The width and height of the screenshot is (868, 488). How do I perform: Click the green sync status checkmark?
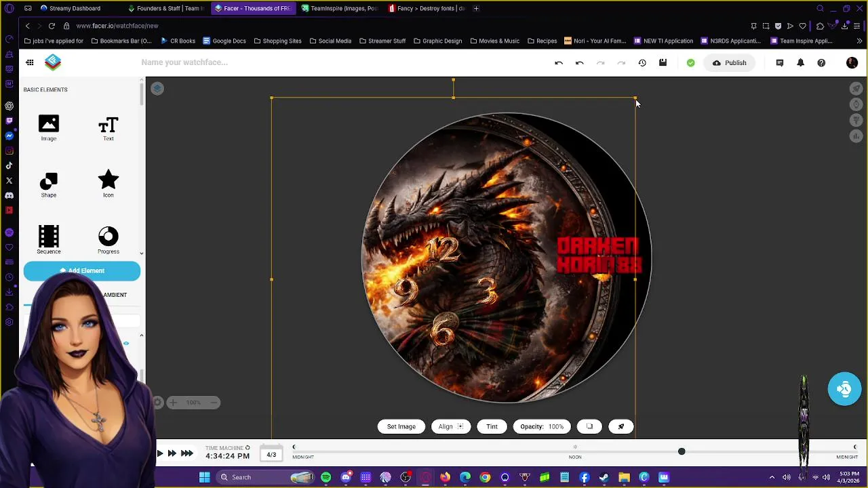click(690, 62)
